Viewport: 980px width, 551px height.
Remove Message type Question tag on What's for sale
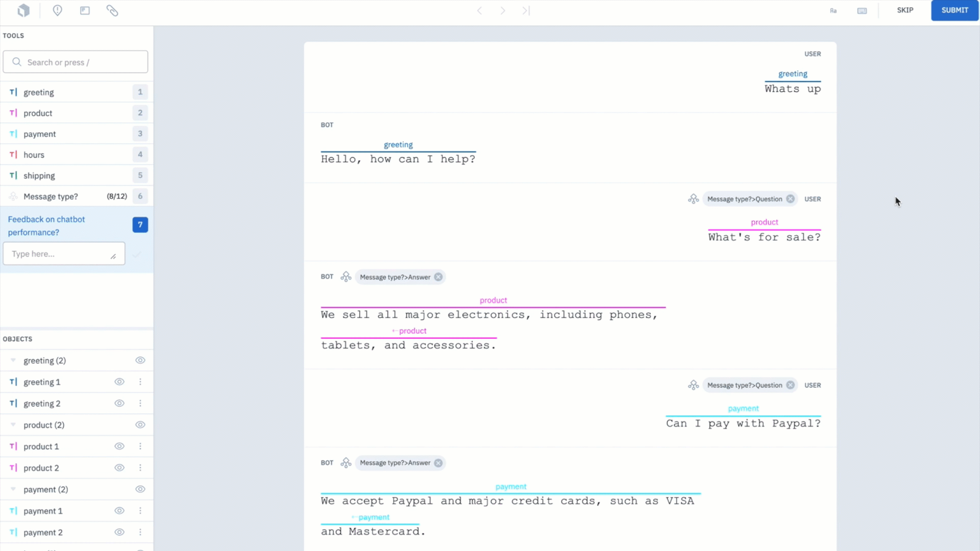pos(791,199)
